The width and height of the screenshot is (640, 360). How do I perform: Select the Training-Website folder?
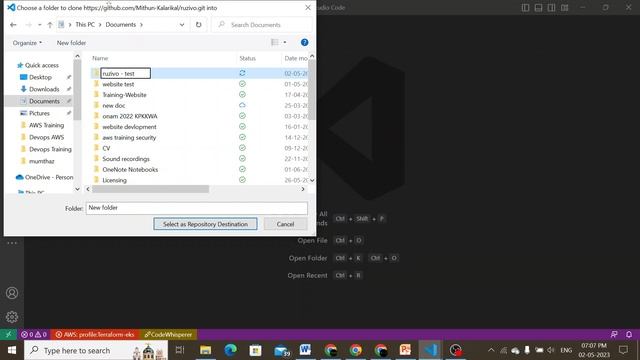click(124, 95)
